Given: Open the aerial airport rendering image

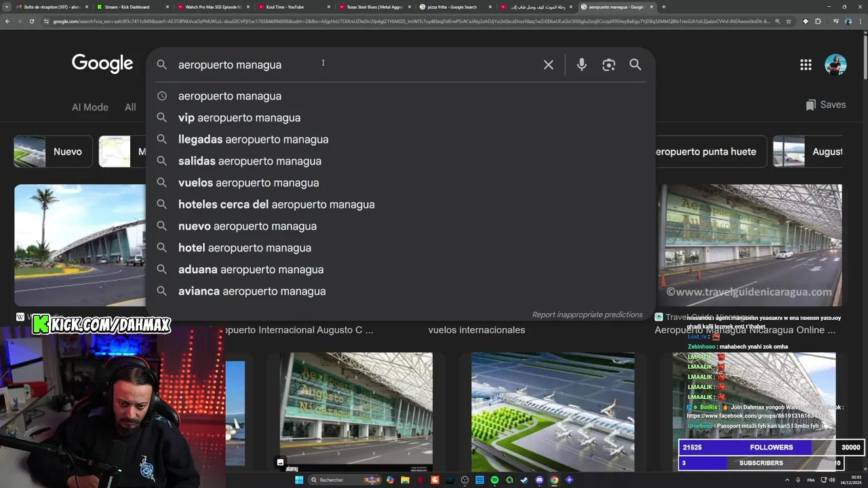Looking at the screenshot, I should click(553, 411).
